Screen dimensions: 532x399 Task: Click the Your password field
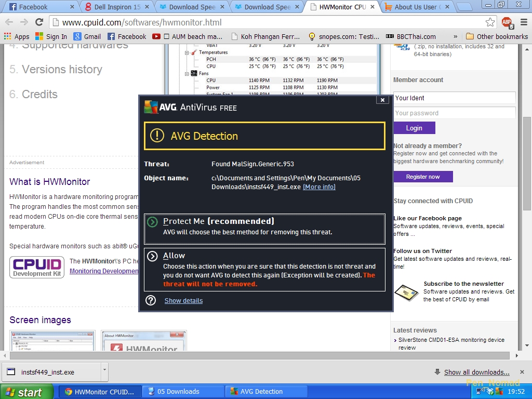tap(454, 113)
